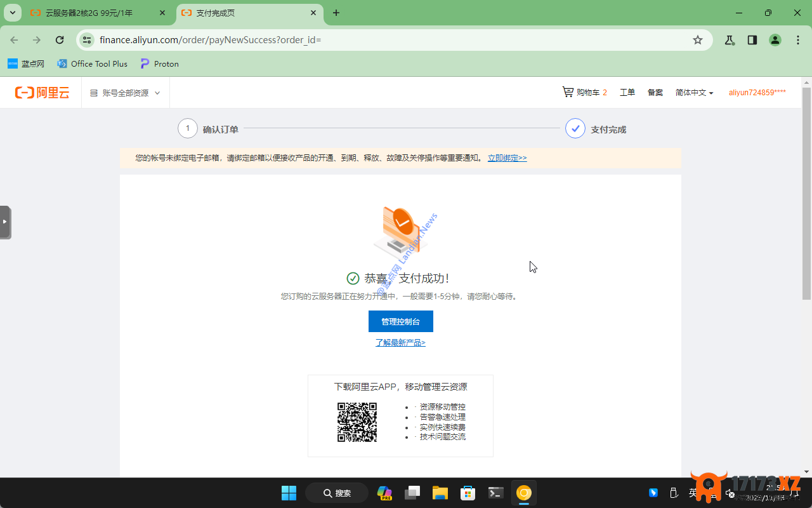Open the Windows Start button
Screen dimensions: 812x508
[x=289, y=493]
